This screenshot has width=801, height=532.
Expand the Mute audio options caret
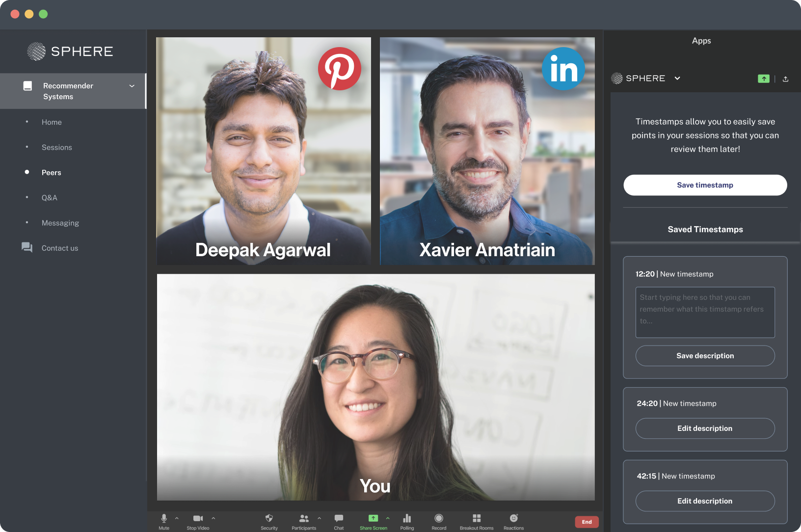[x=177, y=518]
